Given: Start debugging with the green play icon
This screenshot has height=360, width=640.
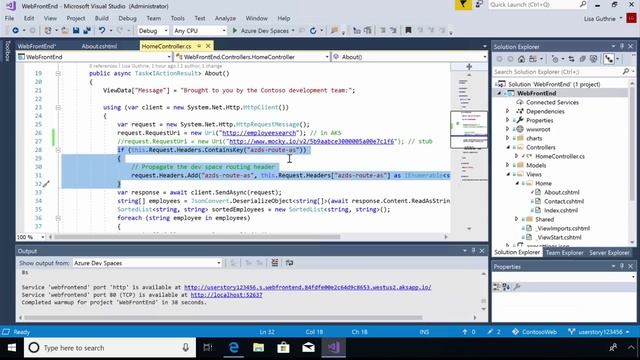Looking at the screenshot, I should coord(235,31).
